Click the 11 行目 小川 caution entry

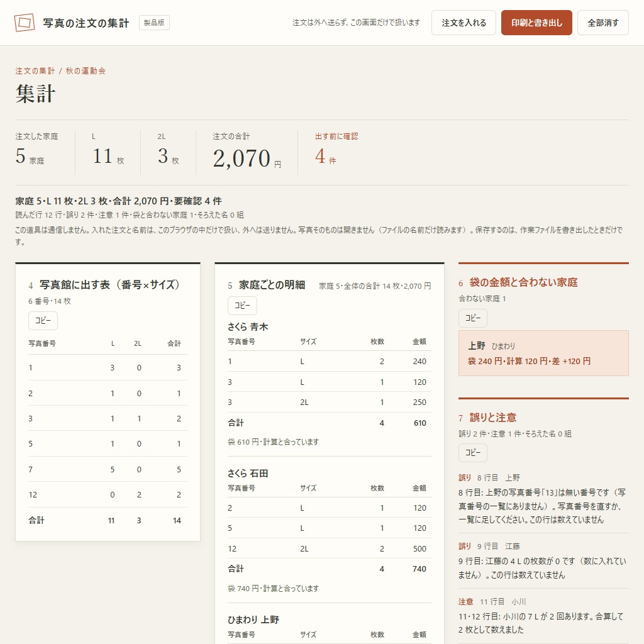pos(543,616)
